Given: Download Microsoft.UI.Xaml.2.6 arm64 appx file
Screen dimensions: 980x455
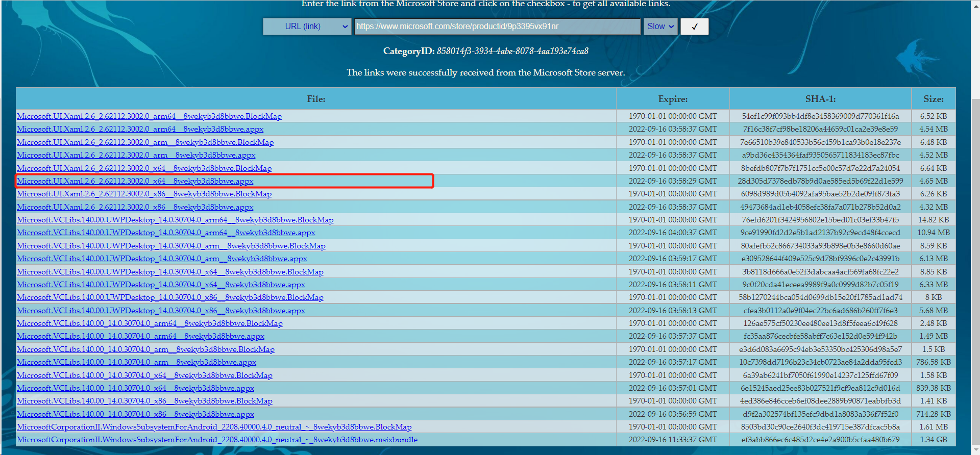Looking at the screenshot, I should [140, 129].
